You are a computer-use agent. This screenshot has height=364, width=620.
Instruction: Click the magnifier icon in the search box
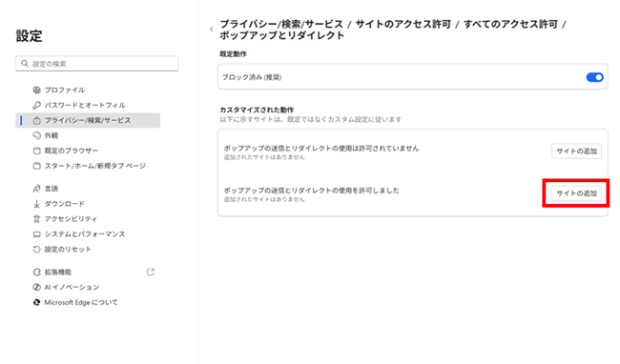coord(25,64)
